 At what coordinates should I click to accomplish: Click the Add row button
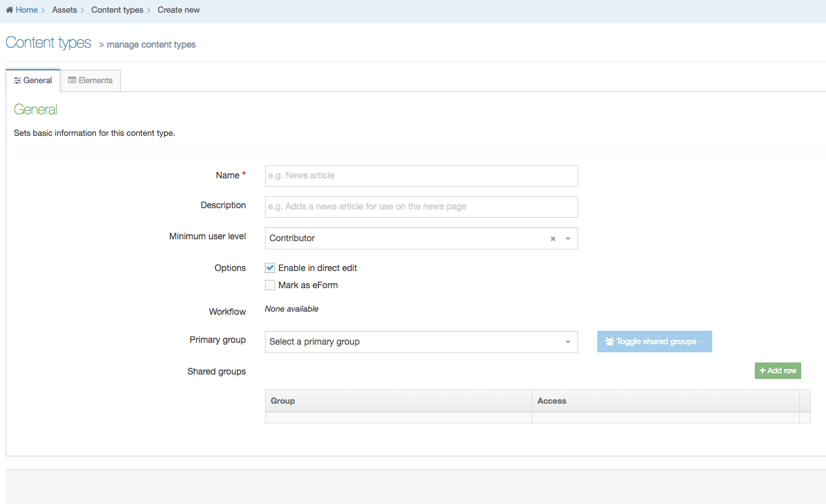click(778, 370)
